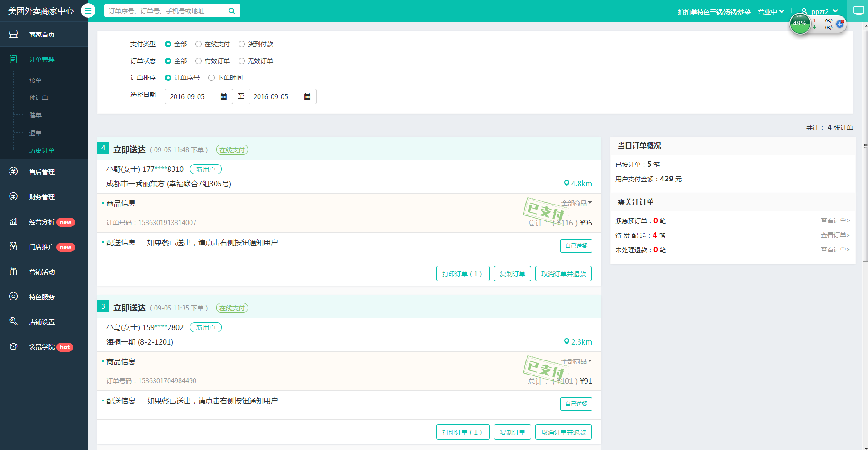Open end date calendar picker icon
The width and height of the screenshot is (868, 450).
tap(307, 96)
